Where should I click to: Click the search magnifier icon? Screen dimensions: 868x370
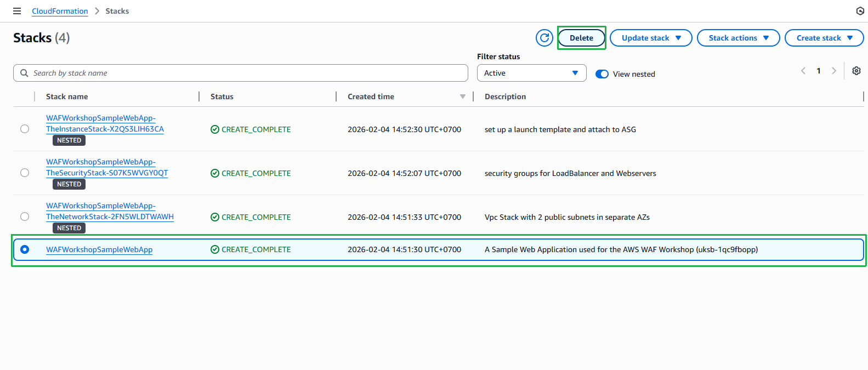click(x=24, y=73)
